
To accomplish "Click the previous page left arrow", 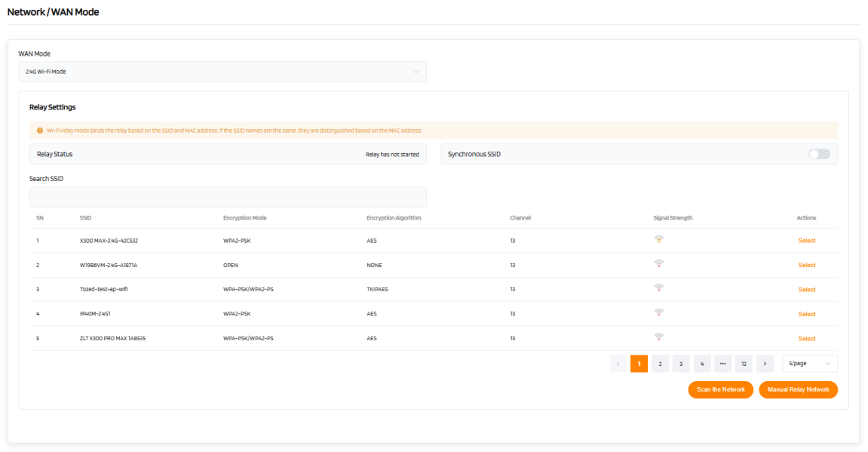I will pyautogui.click(x=618, y=364).
